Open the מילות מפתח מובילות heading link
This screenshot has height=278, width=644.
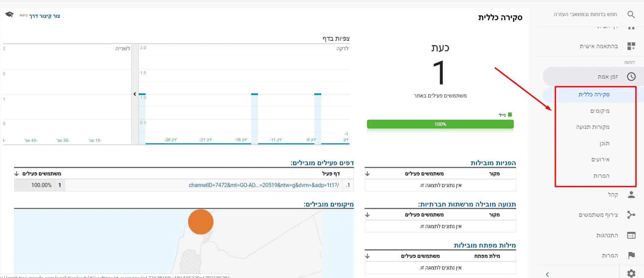coord(485,245)
